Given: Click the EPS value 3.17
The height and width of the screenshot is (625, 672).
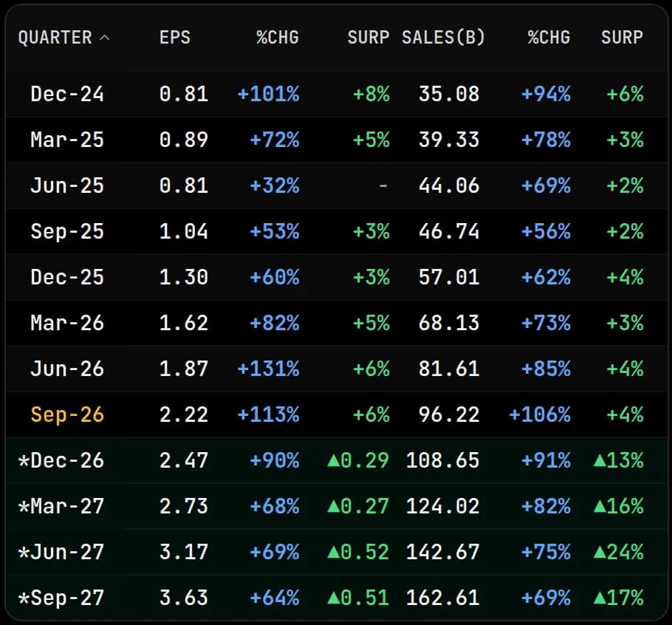Looking at the screenshot, I should point(183,552).
